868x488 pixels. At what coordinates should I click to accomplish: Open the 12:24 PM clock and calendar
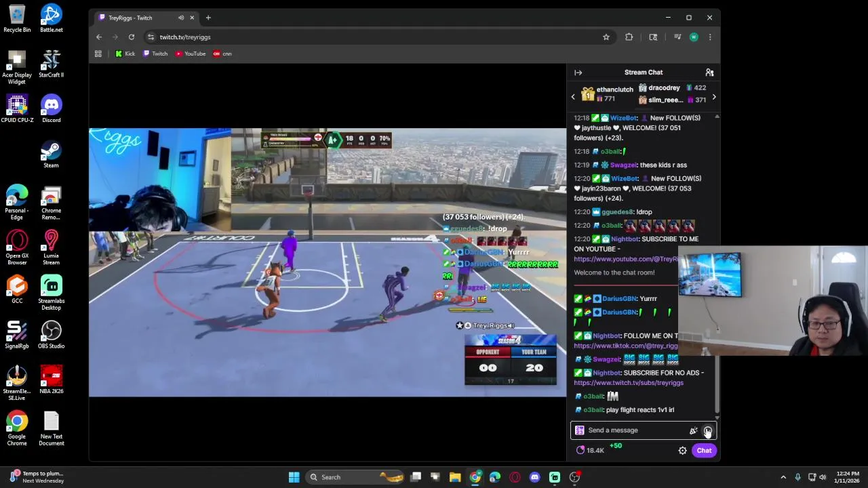coord(847,477)
